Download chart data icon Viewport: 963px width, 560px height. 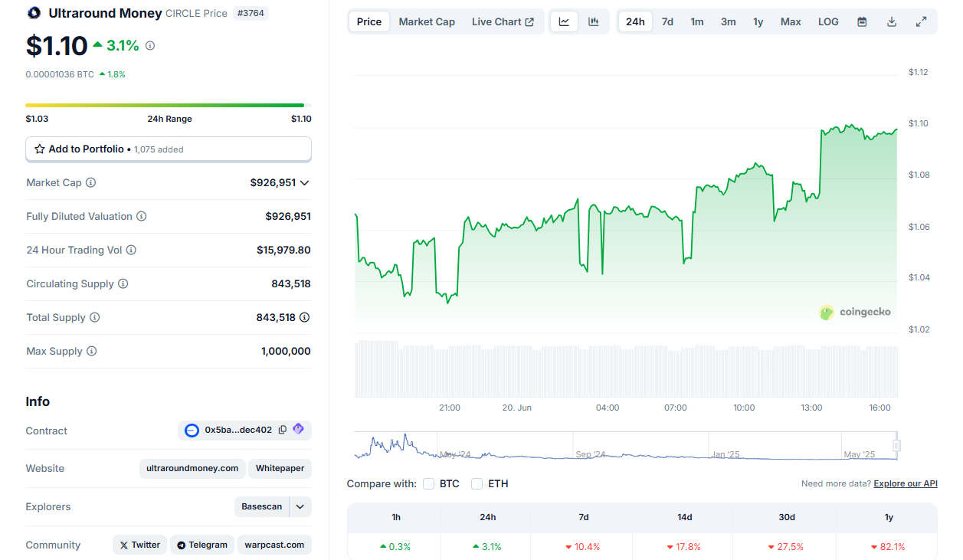(x=892, y=21)
